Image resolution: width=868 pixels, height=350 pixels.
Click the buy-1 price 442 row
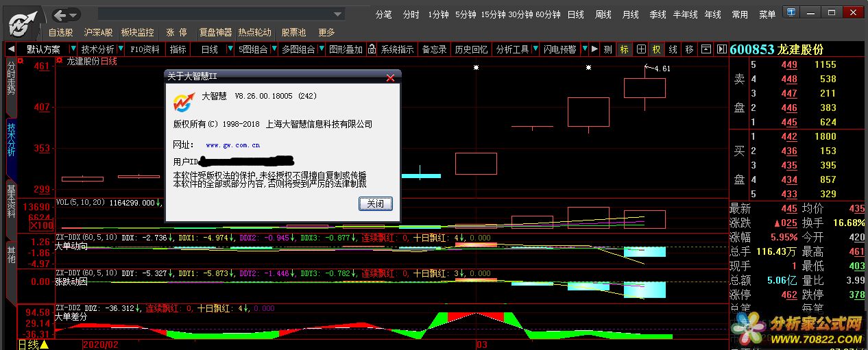(x=795, y=136)
